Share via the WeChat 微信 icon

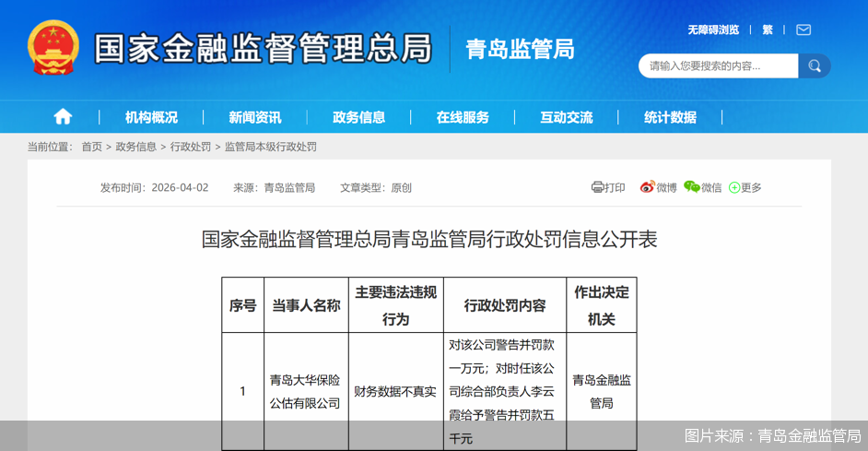[x=691, y=187]
